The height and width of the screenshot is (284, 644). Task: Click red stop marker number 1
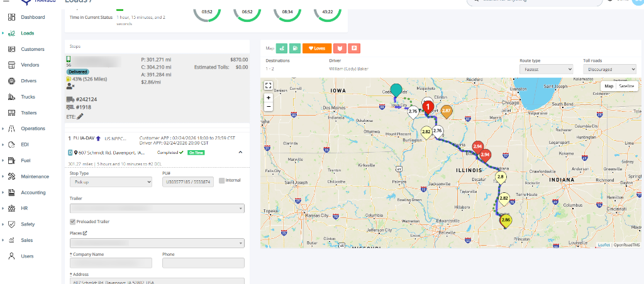(x=428, y=107)
